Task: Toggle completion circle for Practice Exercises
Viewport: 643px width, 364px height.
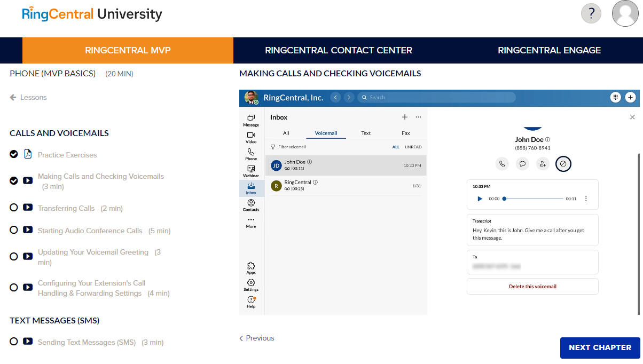Action: pyautogui.click(x=14, y=154)
